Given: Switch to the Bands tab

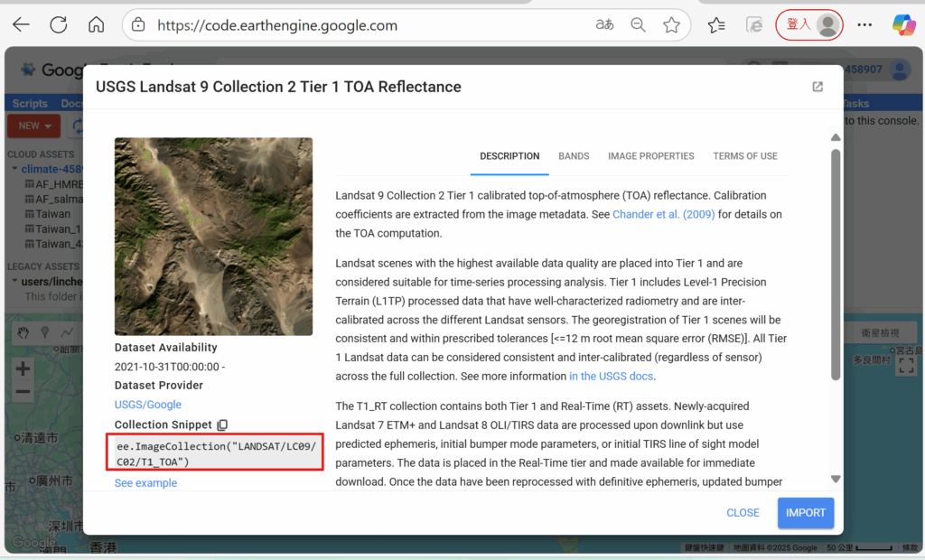Looking at the screenshot, I should pos(574,156).
